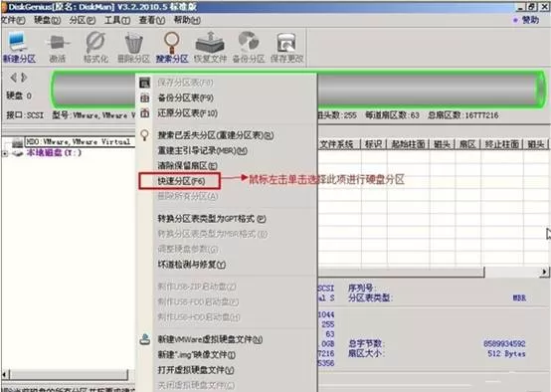Click the 激活 toolbar icon
551x392 pixels.
tap(58, 42)
